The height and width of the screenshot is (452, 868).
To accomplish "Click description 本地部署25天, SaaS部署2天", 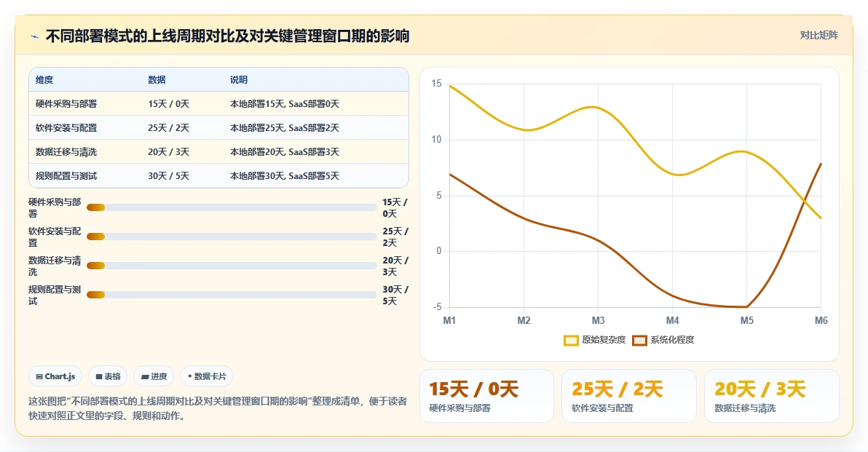I will tap(285, 128).
